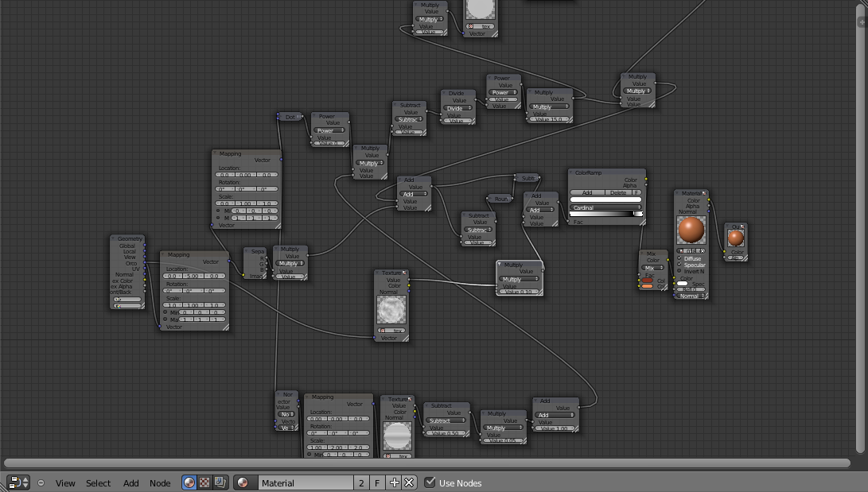Toggle Diffuse on the Material node

[680, 258]
